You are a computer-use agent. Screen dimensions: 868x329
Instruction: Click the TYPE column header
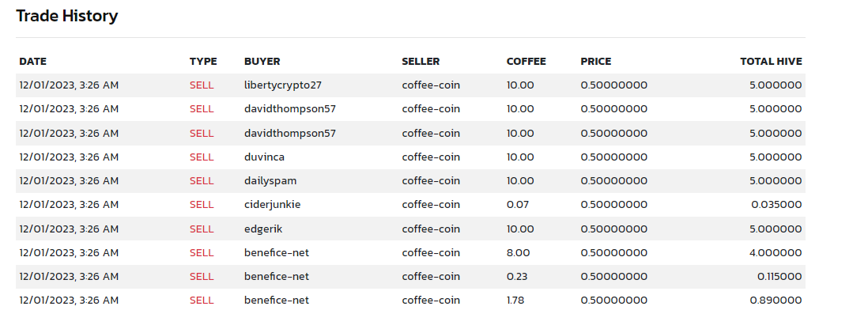click(x=203, y=62)
